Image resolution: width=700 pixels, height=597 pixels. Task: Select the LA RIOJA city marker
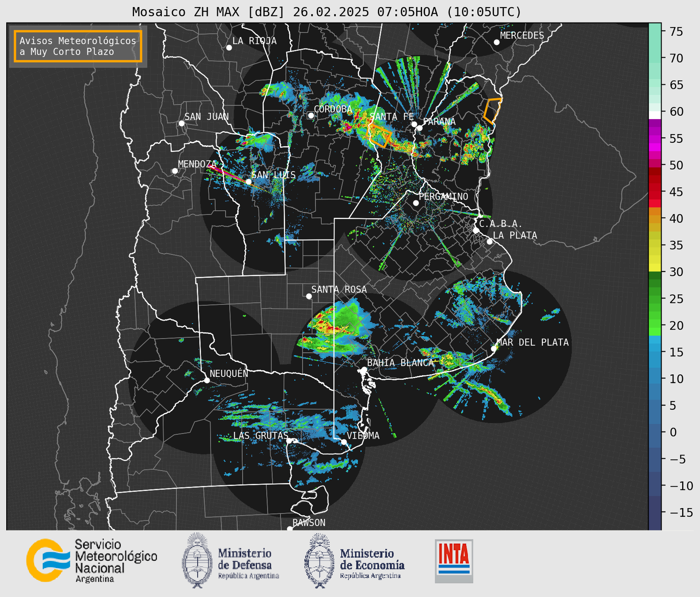click(229, 48)
